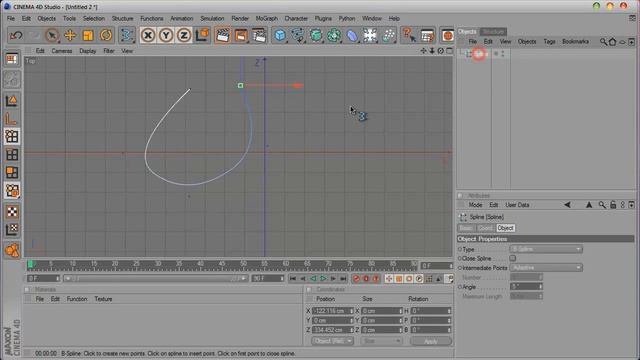Click the search icon in Objects manager
This screenshot has width=640, height=360.
click(x=603, y=42)
